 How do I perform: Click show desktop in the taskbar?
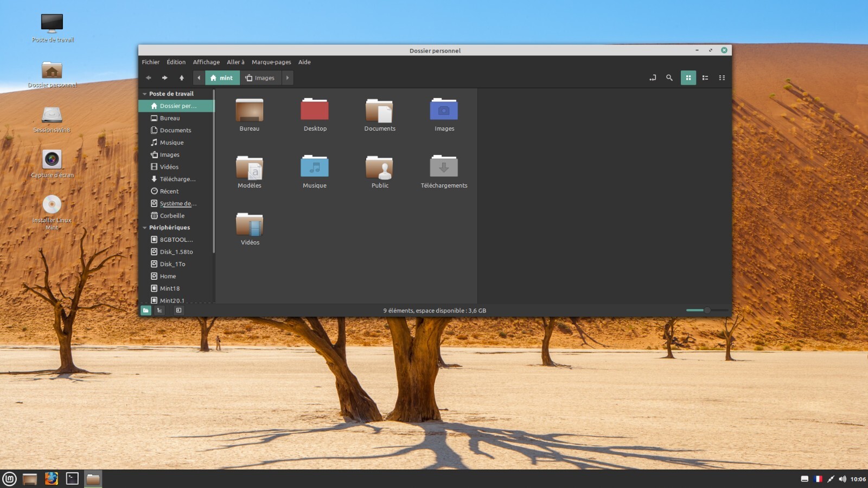point(30,479)
